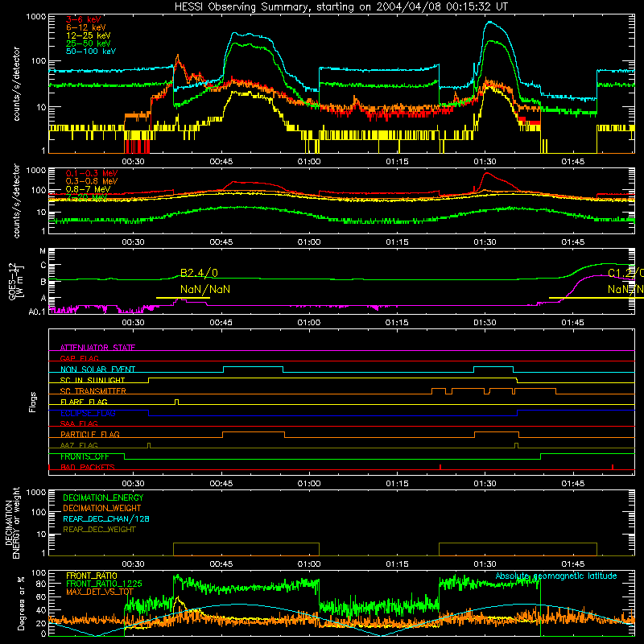The height and width of the screenshot is (644, 644).
Task: Select the '12-25 keV' legend label
Action: [x=89, y=35]
